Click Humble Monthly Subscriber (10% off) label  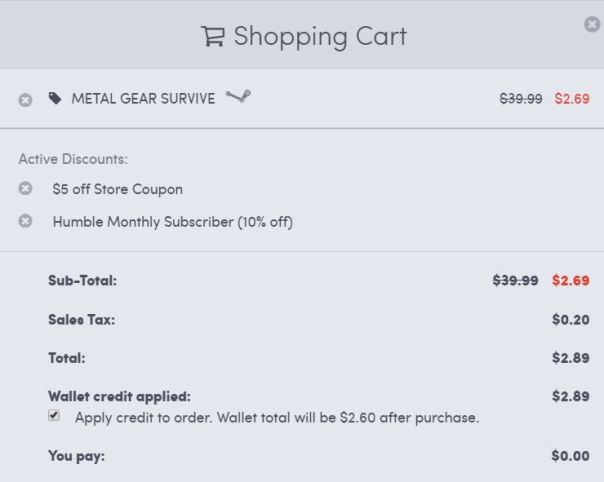[x=172, y=222]
